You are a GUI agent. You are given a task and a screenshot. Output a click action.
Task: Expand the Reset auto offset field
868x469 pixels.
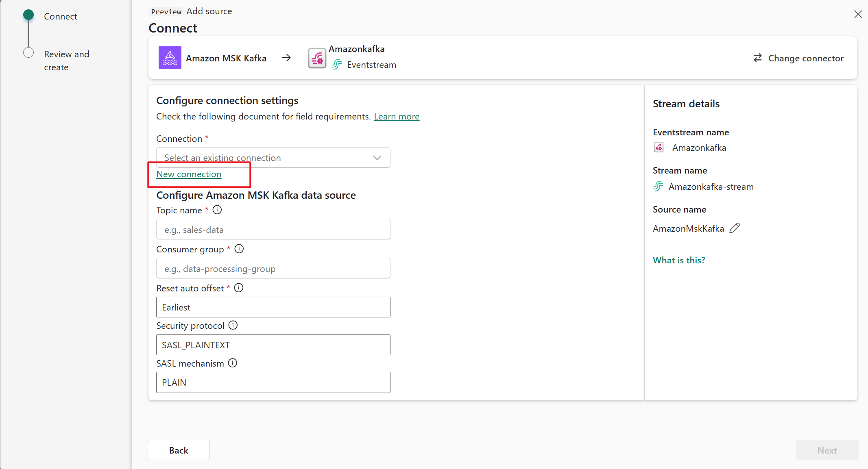[273, 307]
